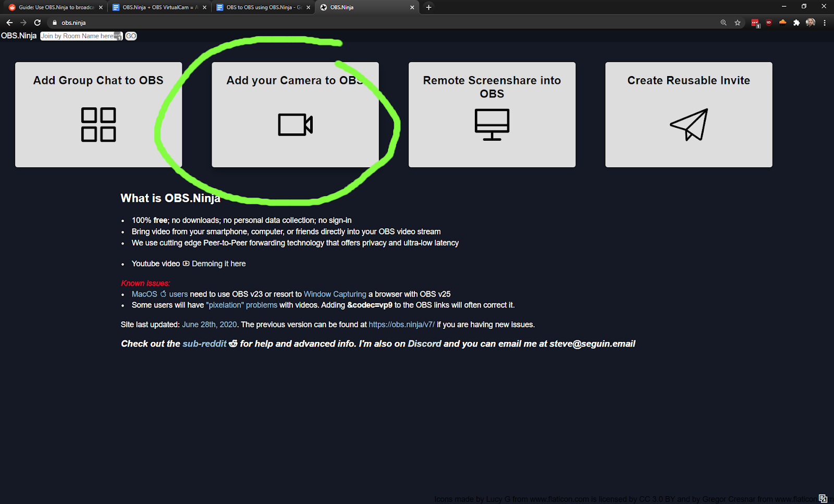Screen dimensions: 834x504
Task: Click the monitor screenshare icon
Action: 492,125
